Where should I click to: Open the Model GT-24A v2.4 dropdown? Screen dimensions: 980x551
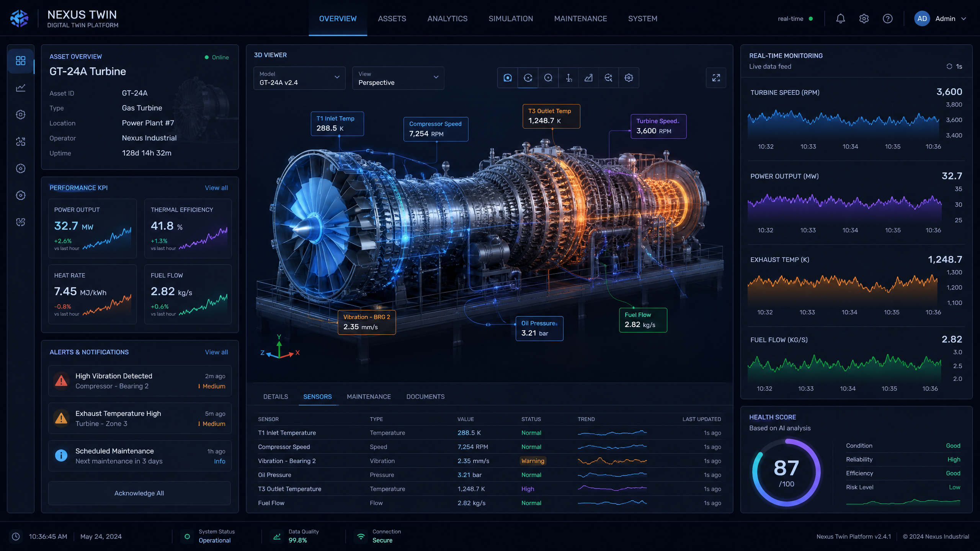coord(299,78)
